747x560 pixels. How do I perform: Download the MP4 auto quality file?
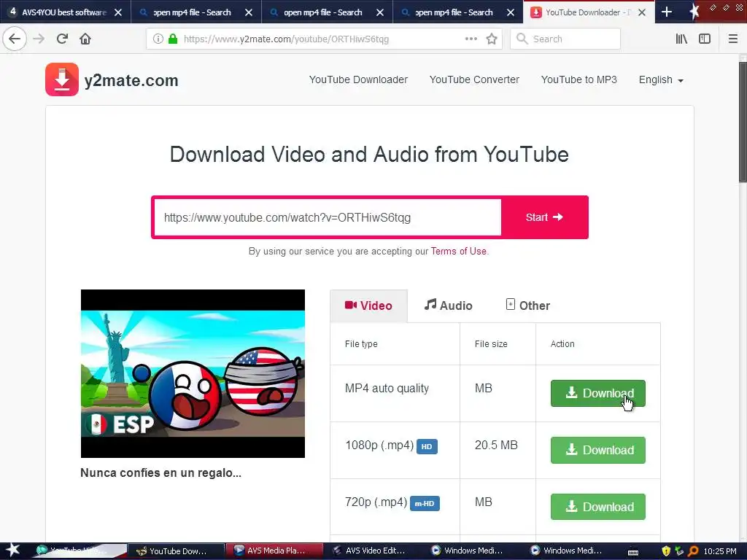tap(598, 393)
